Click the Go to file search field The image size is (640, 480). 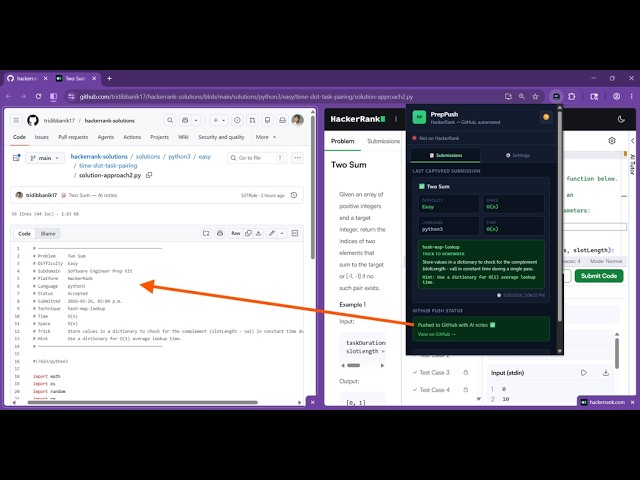tap(257, 158)
